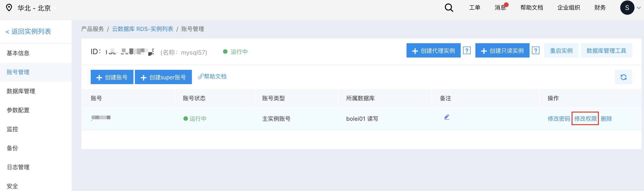Open the 华北 - 北京 region selector

coord(34,8)
